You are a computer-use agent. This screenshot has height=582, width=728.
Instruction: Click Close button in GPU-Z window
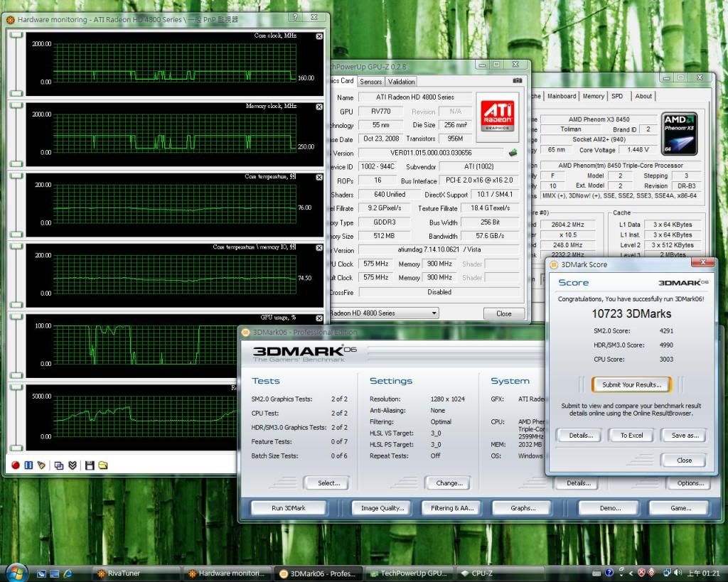pos(504,314)
